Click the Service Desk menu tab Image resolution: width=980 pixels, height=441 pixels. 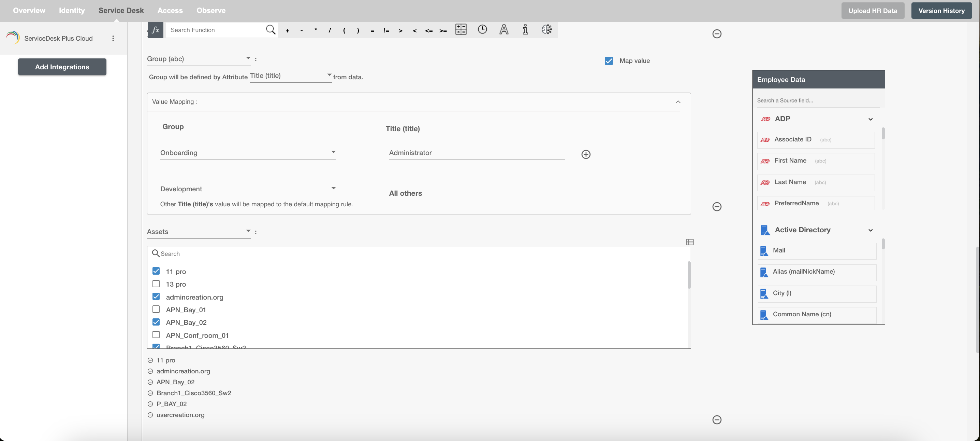coord(121,11)
